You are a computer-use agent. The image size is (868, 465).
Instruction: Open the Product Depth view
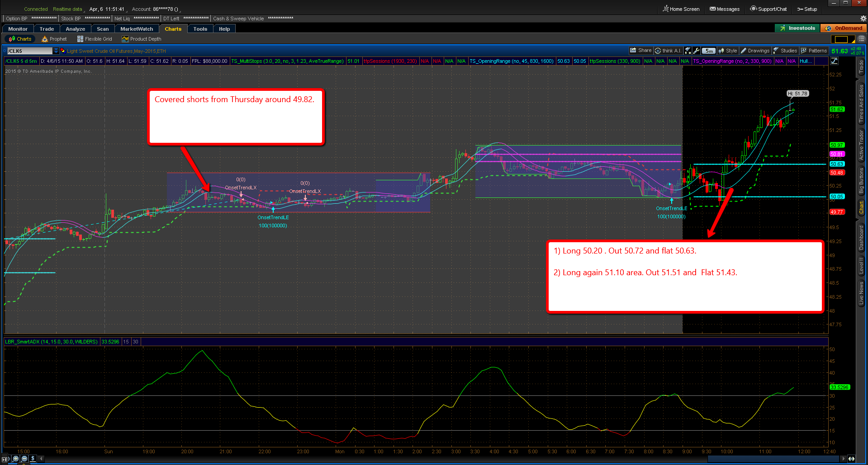pos(142,39)
